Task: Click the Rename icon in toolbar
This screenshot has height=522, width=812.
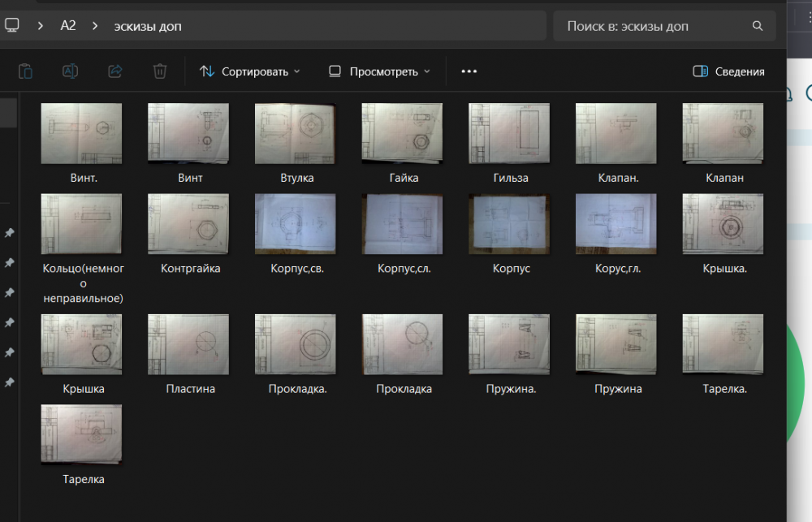Action: point(71,71)
